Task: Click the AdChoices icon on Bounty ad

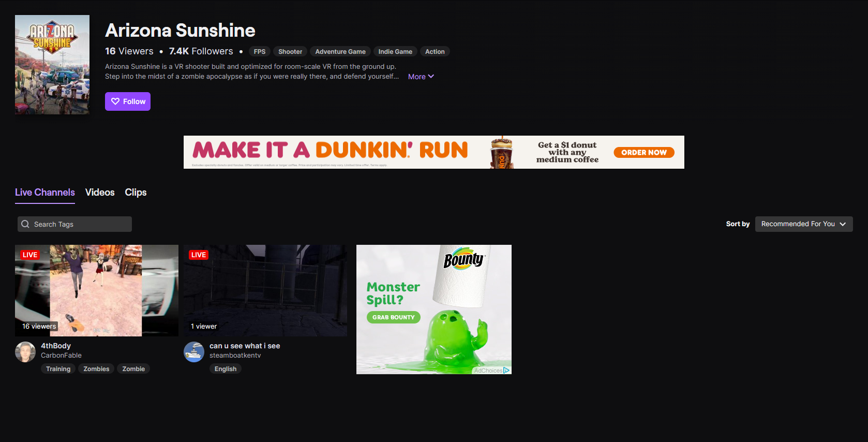Action: [506, 371]
